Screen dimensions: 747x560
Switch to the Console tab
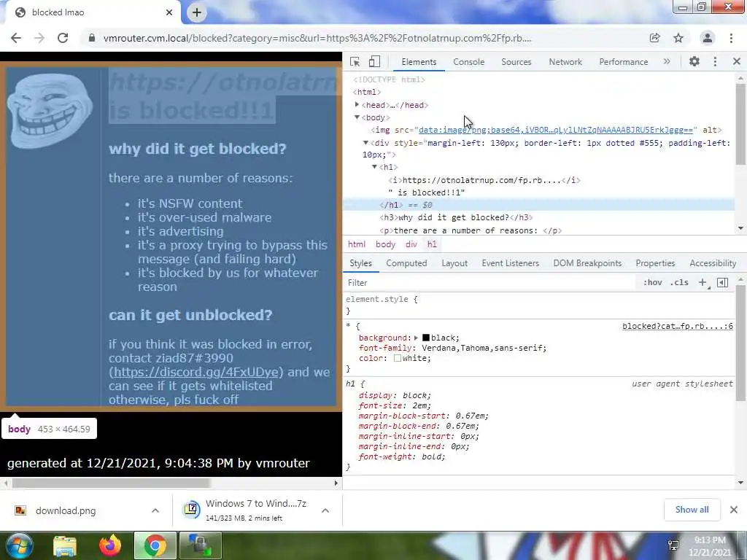[x=469, y=62]
